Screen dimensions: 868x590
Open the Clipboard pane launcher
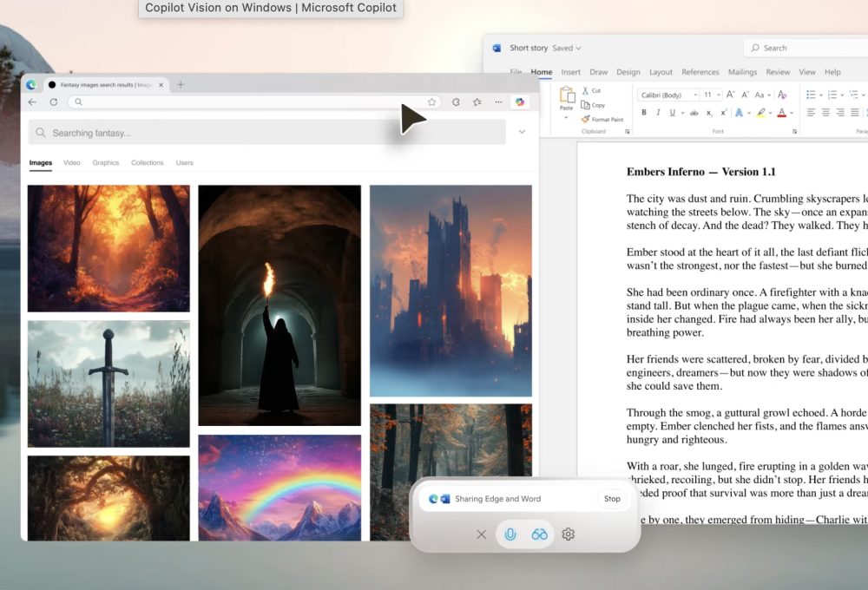click(x=628, y=132)
